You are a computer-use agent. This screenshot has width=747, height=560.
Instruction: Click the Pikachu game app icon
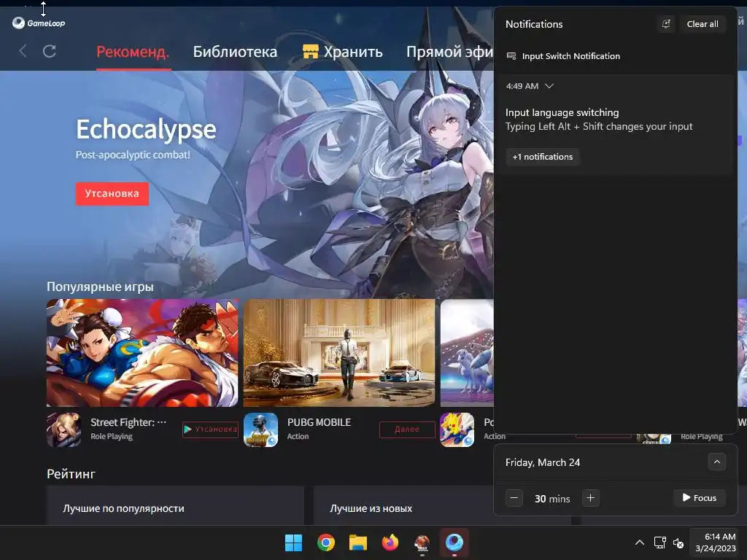457,429
